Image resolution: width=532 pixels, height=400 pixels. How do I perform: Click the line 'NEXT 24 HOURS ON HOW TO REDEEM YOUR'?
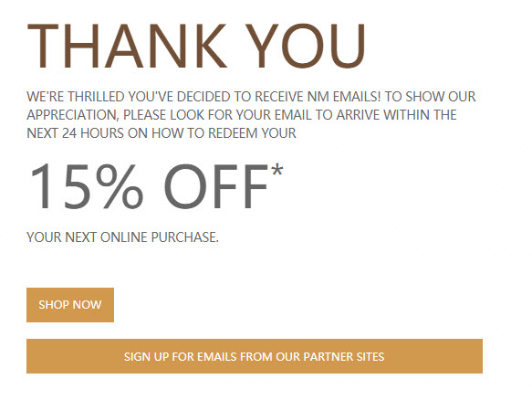tap(162, 133)
